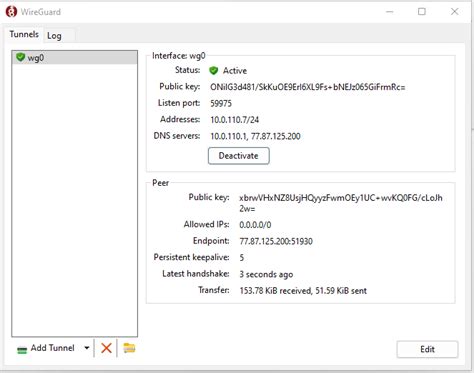
Task: Click the address 10.0.110.7/24
Action: pyautogui.click(x=234, y=120)
